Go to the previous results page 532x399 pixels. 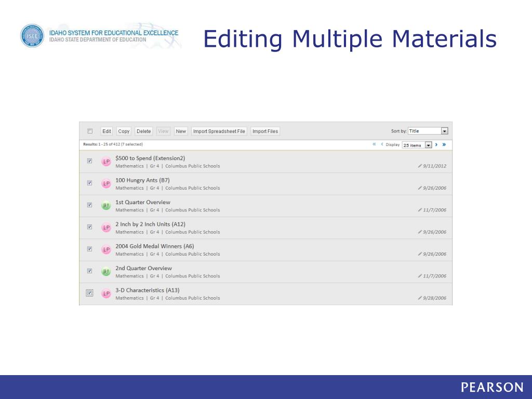[382, 144]
